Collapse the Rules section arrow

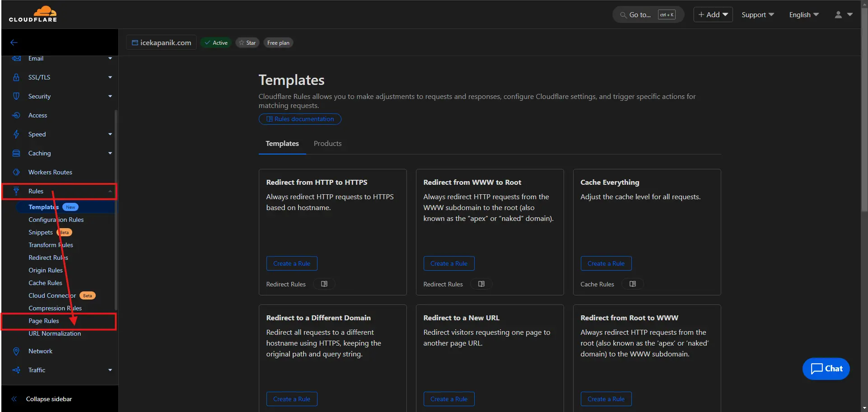[110, 191]
